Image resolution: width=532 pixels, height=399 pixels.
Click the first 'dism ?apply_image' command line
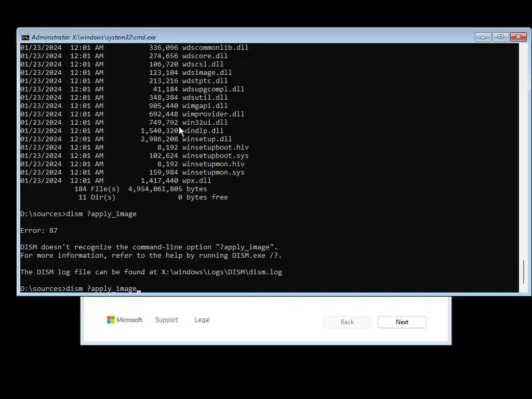point(78,214)
